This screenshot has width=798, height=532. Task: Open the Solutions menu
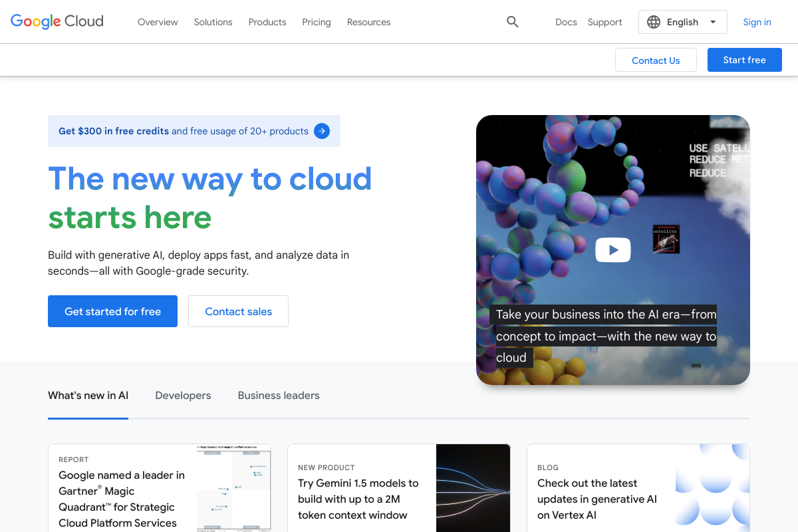[x=213, y=22]
